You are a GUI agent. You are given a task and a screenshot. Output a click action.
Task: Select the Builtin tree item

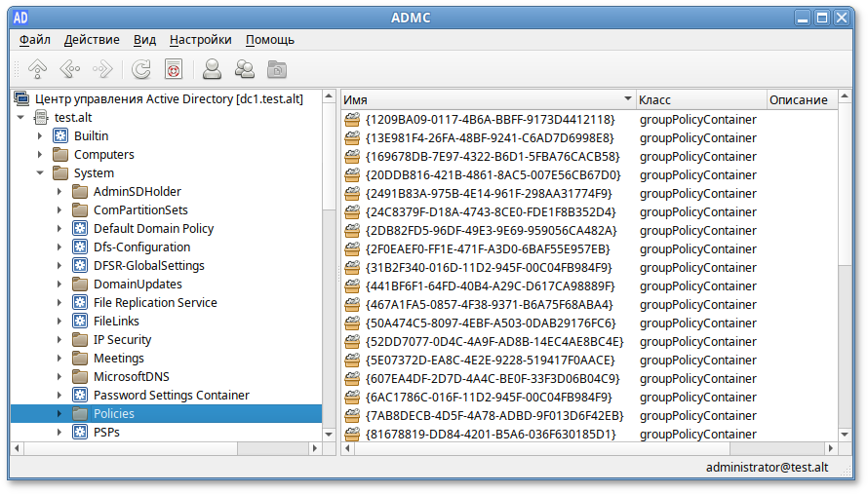91,136
